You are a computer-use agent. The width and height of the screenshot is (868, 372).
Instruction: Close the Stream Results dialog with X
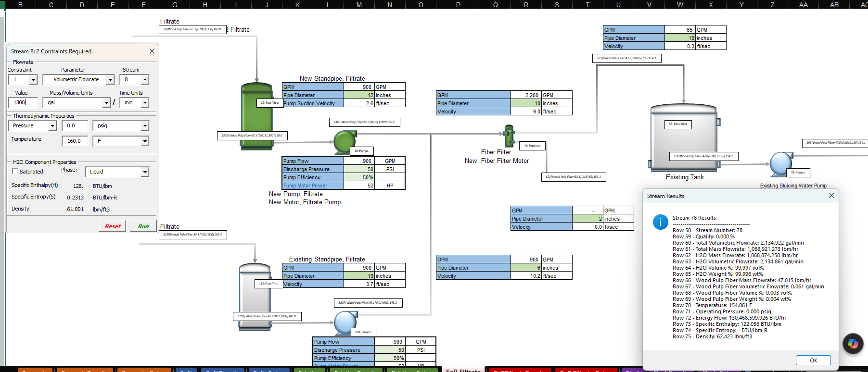click(x=831, y=196)
